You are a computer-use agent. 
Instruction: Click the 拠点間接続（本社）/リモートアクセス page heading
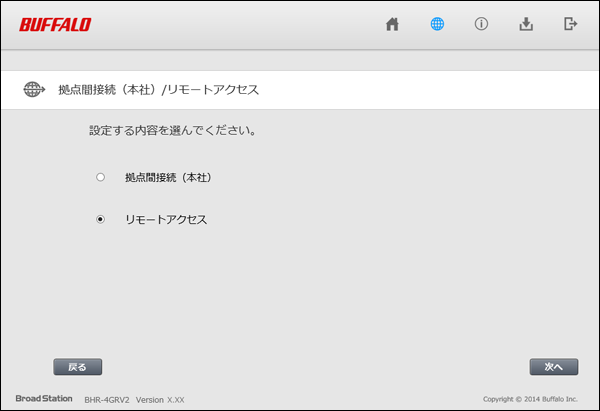[x=158, y=90]
